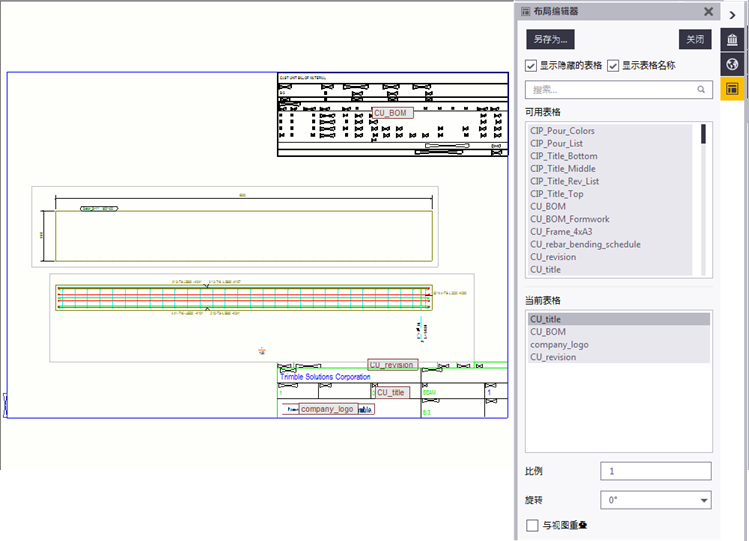Open the library building icon in side pane
Viewport: 749px width, 541px height.
(732, 41)
